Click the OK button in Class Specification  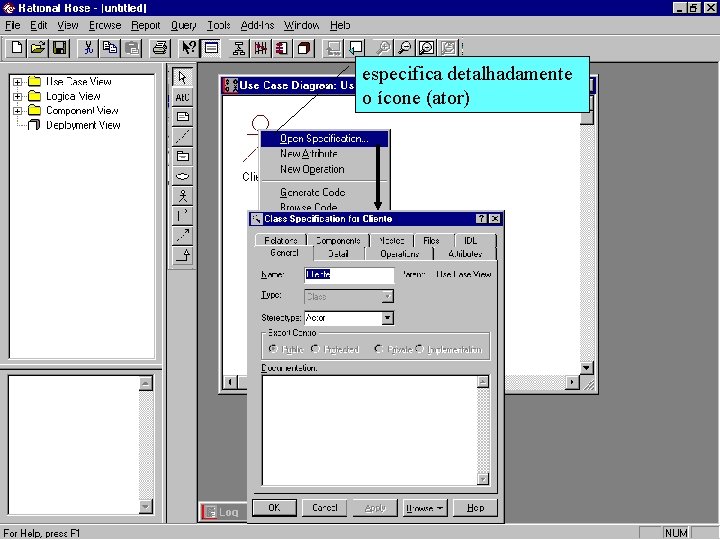274,508
